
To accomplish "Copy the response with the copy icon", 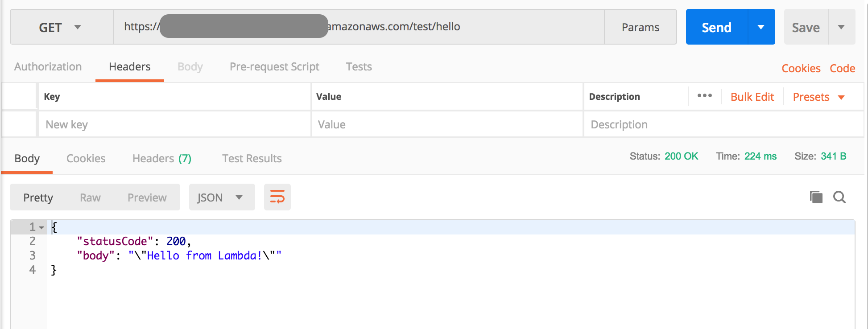I will (816, 197).
